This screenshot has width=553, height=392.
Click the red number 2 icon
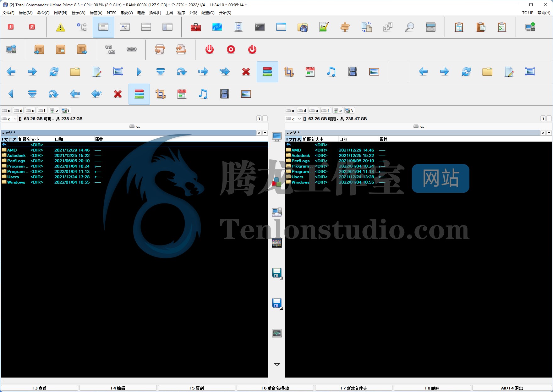32,27
